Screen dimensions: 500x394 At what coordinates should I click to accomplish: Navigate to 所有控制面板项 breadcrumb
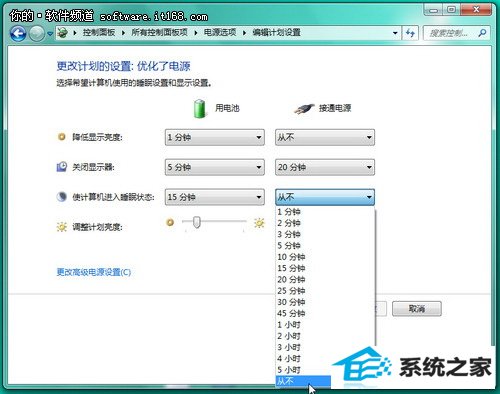coord(159,33)
